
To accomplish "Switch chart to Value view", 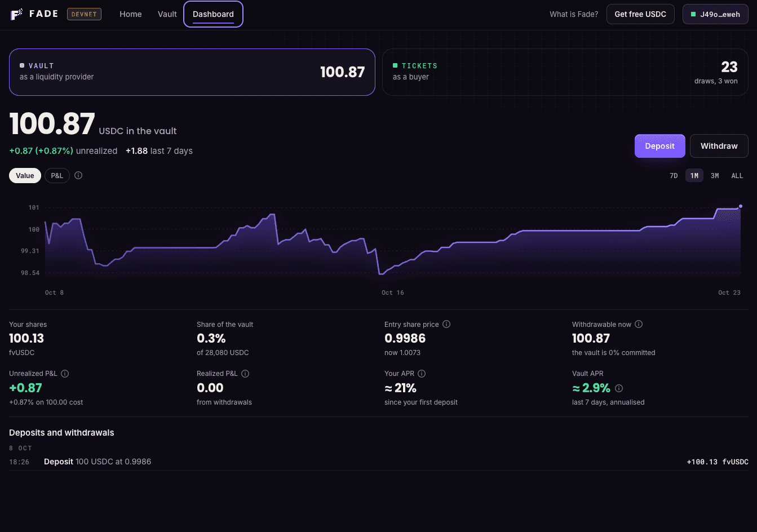I will pos(25,176).
